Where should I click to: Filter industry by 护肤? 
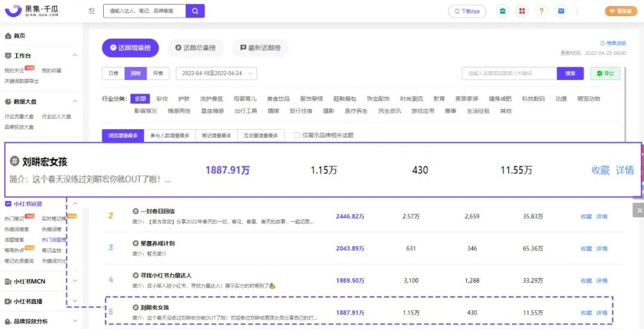pos(184,99)
